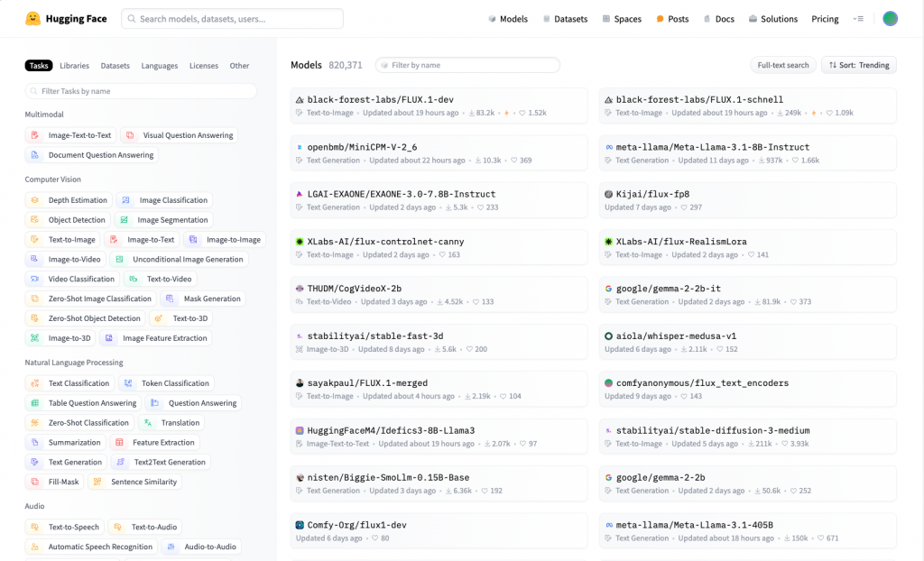Click the sayakpaul/FLUX.1-merged author avatar

coord(300,383)
